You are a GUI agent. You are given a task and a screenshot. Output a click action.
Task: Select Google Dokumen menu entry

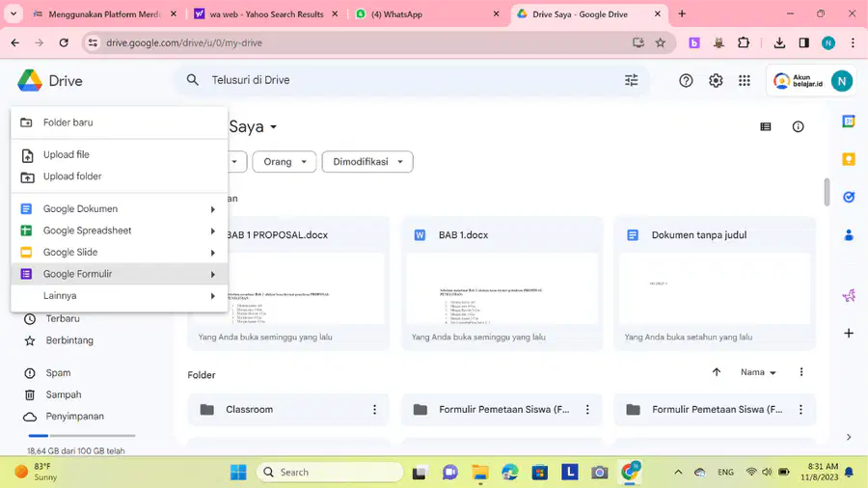(x=119, y=209)
